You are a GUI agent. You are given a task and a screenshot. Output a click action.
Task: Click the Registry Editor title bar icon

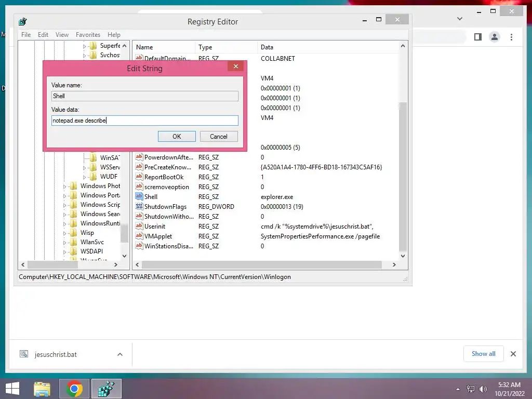23,22
